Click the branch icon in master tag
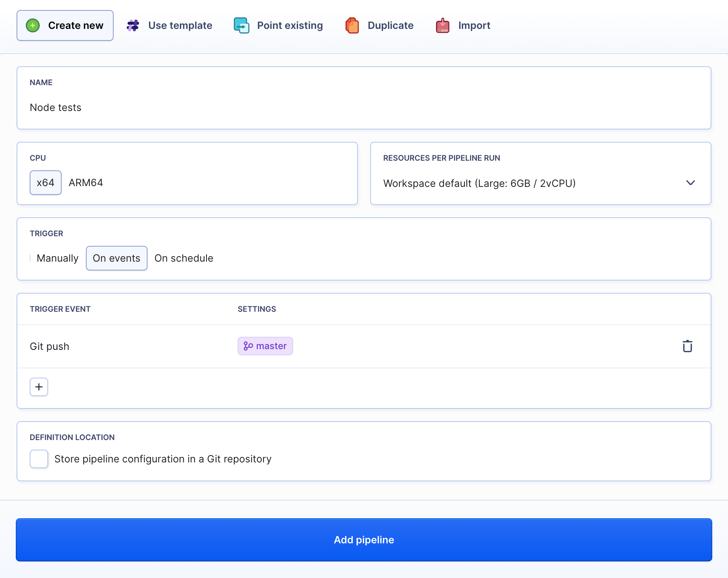 coord(248,346)
